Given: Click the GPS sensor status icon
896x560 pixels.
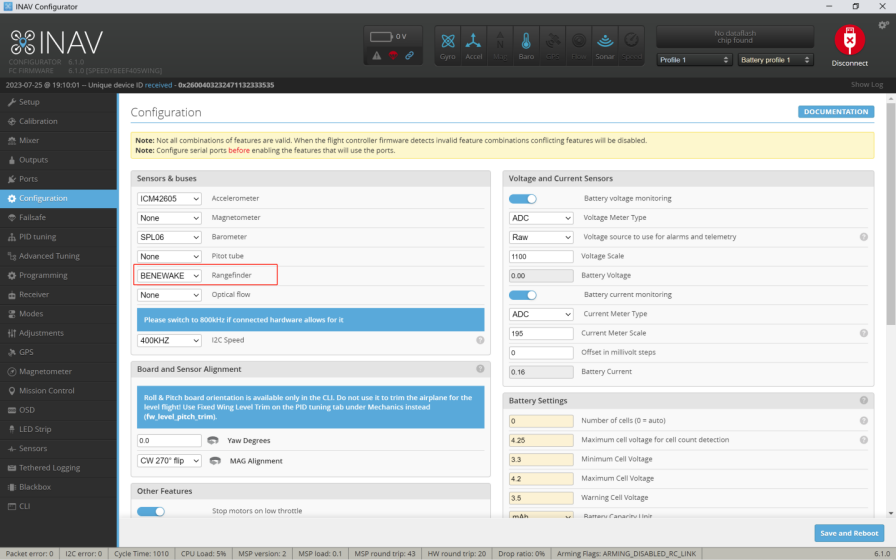Looking at the screenshot, I should [553, 46].
